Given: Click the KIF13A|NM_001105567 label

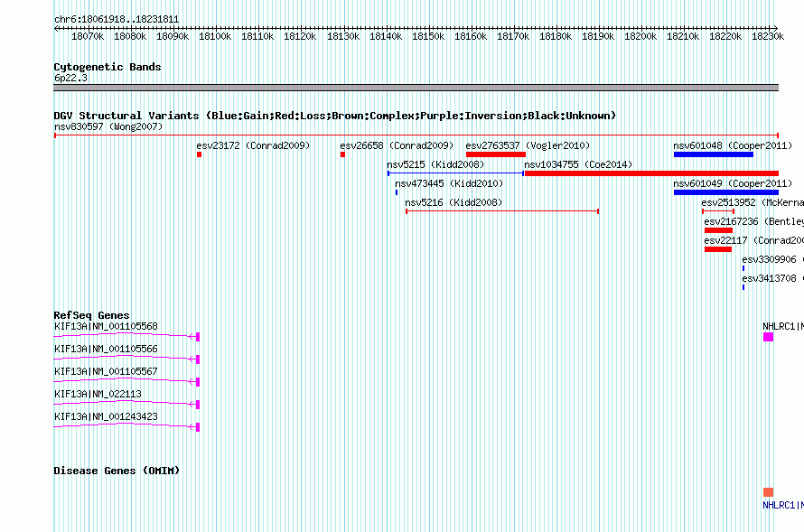Looking at the screenshot, I should click(106, 371).
